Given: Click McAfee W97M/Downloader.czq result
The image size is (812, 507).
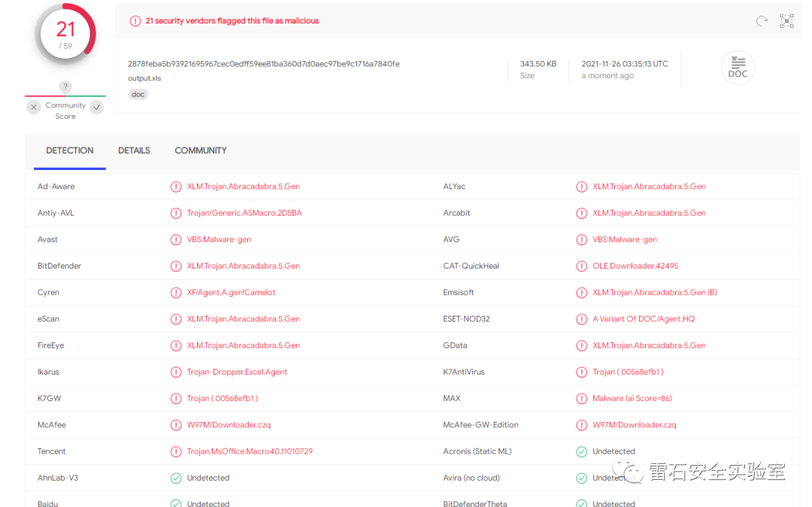Looking at the screenshot, I should click(x=229, y=425).
